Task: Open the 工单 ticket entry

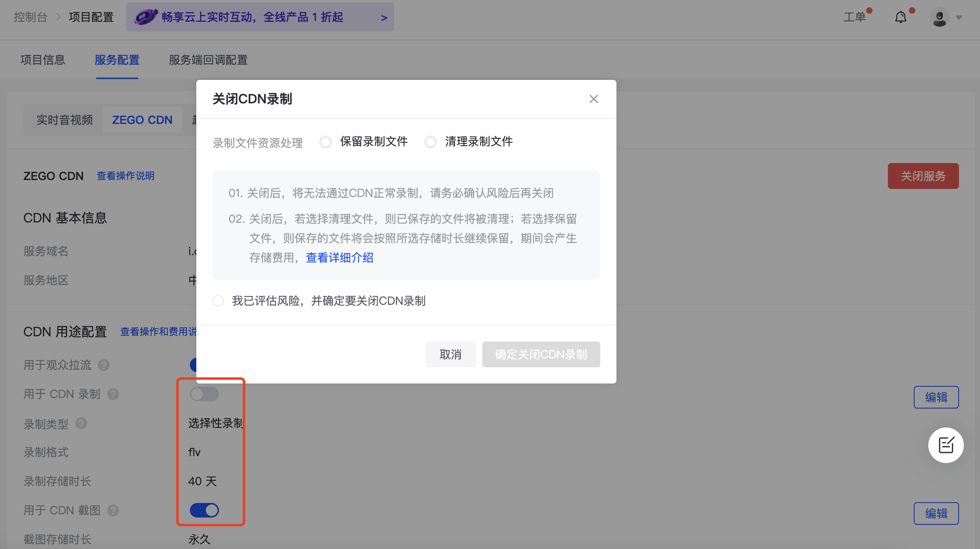Action: tap(854, 17)
